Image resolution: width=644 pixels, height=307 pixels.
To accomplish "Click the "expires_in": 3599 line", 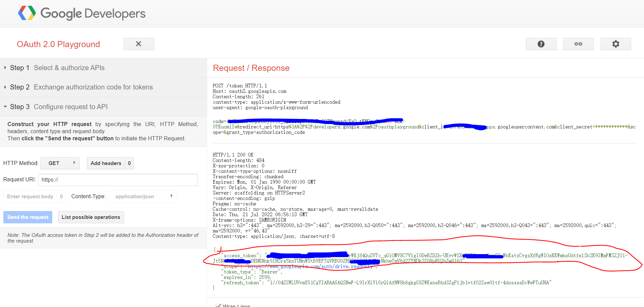I will (x=246, y=277).
